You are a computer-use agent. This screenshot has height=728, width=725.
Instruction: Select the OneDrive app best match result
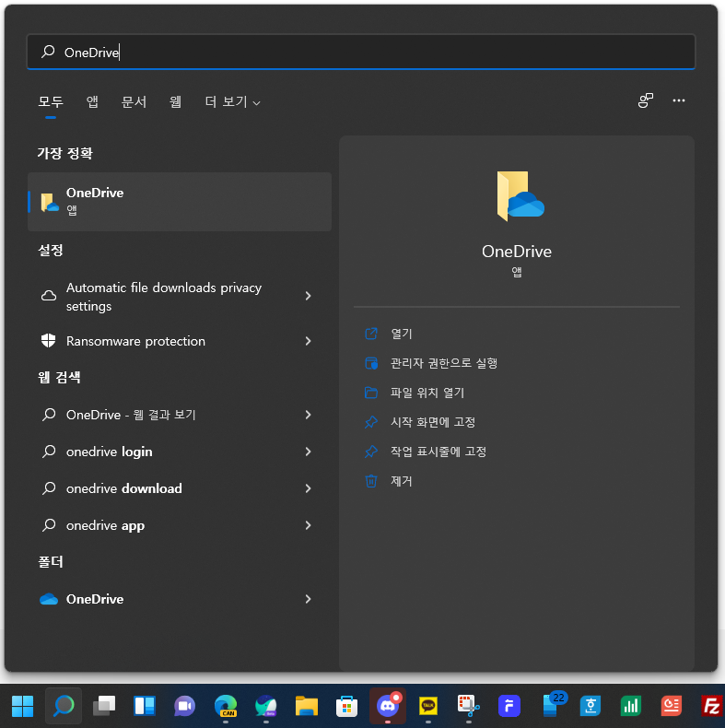pyautogui.click(x=180, y=202)
